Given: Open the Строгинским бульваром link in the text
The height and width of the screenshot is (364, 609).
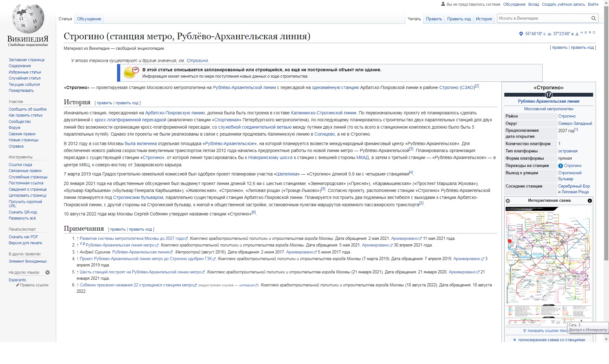Looking at the screenshot, I should tap(138, 197).
